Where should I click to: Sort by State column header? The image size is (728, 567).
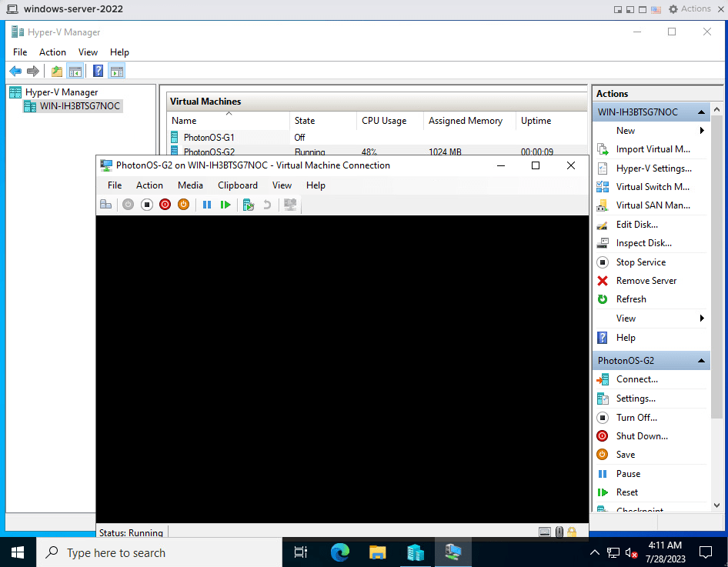coord(323,121)
